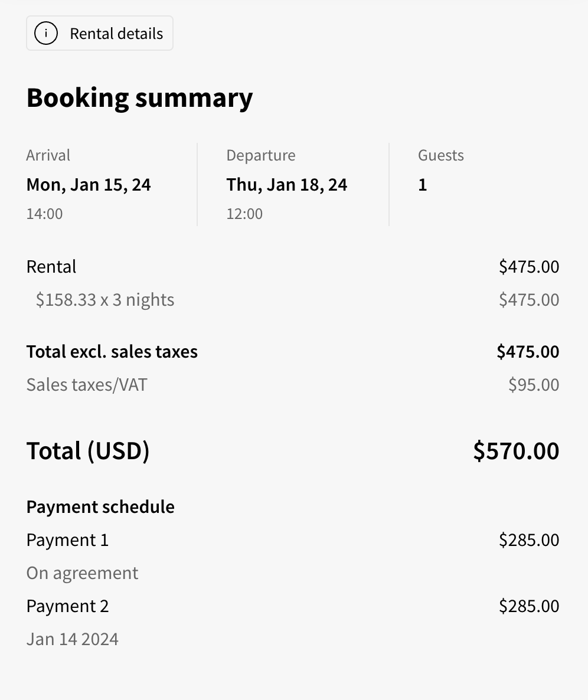588x700 pixels.
Task: Click the Booking summary heading
Action: click(139, 98)
